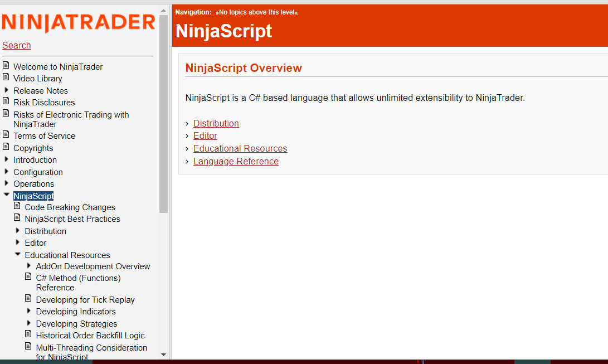This screenshot has width=608, height=364.
Task: Click page icon beside Risks of Electronic Trading
Action: click(x=6, y=113)
